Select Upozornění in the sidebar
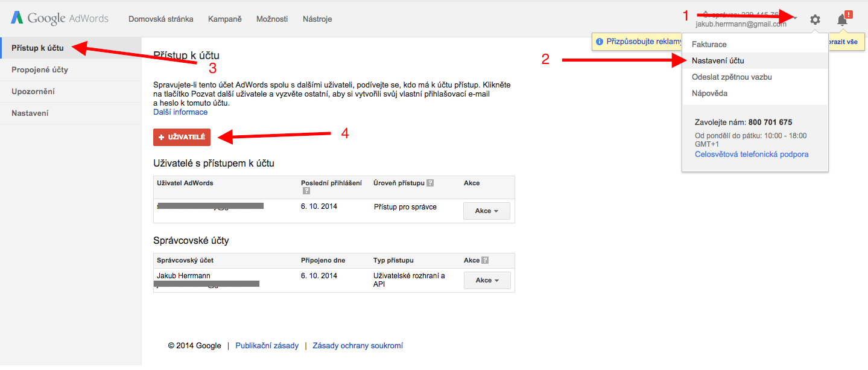868x370 pixels. coord(71,91)
